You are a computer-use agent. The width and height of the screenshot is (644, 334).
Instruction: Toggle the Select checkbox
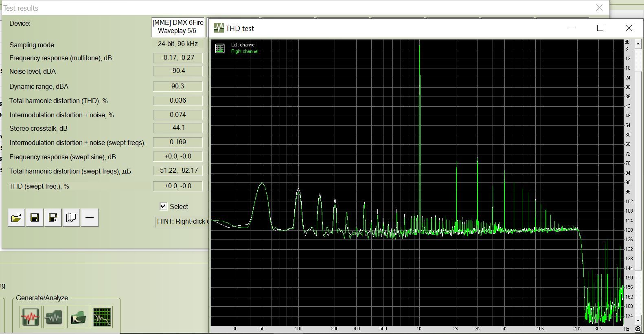[x=163, y=206]
